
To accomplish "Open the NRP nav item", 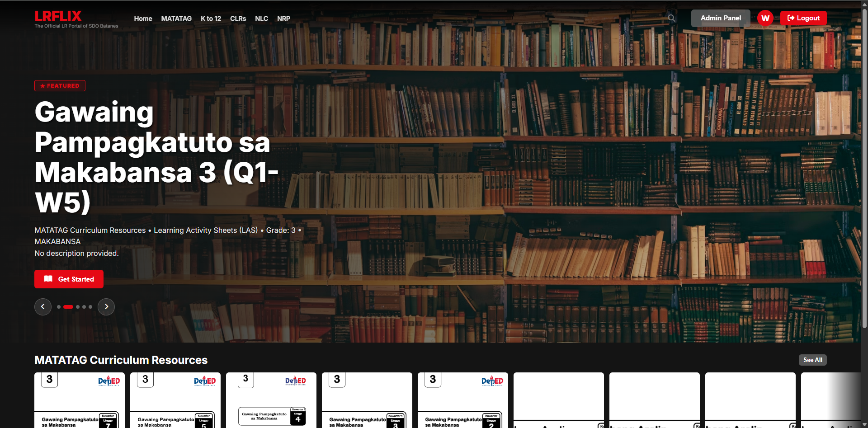I will (x=283, y=19).
